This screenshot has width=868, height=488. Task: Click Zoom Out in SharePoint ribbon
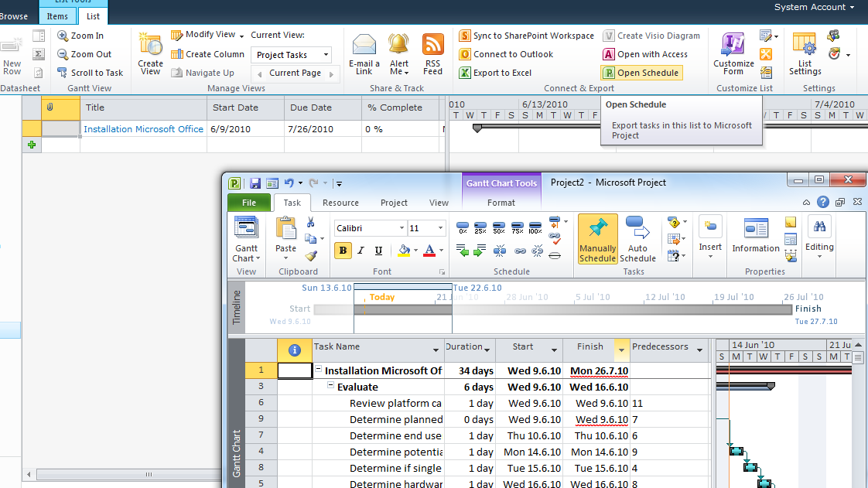[84, 54]
